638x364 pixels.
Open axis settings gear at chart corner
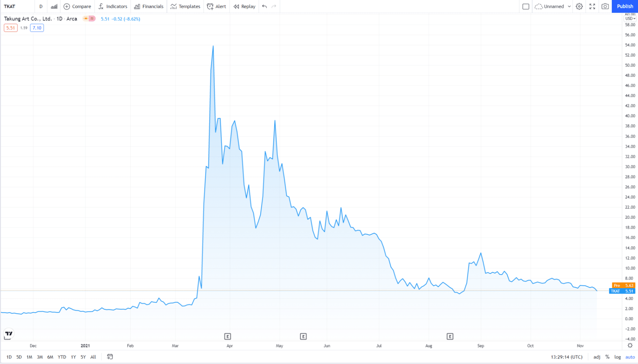[630, 346]
